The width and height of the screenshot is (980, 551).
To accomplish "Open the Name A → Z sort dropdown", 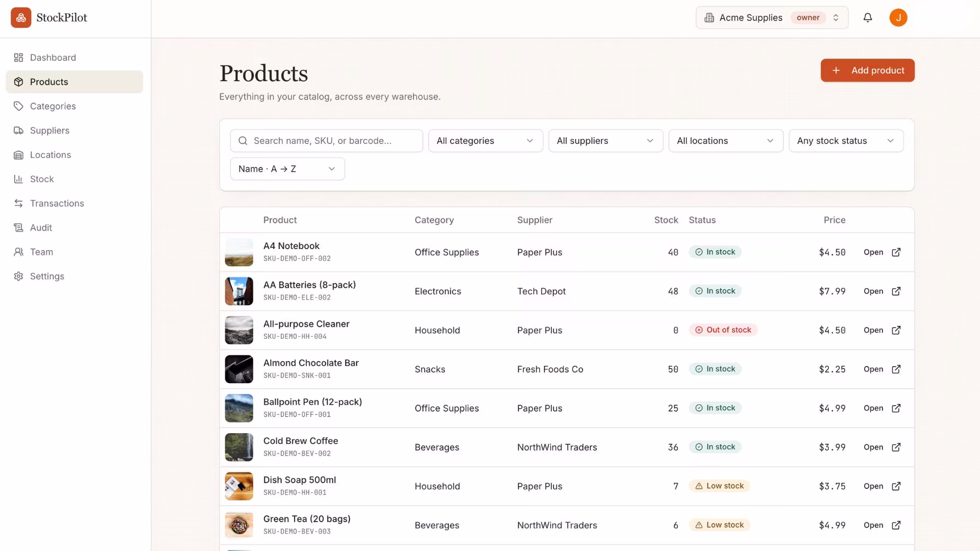I will [x=287, y=169].
